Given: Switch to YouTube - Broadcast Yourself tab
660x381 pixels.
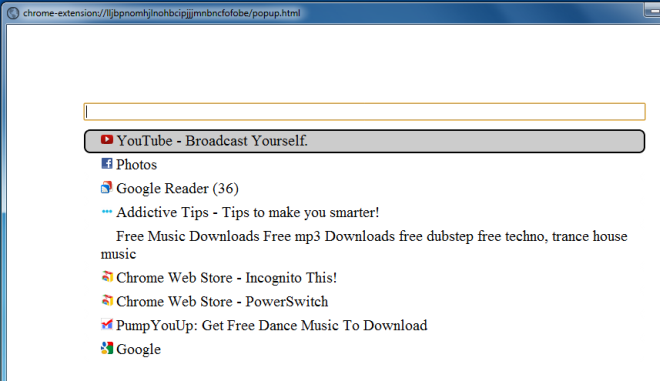Looking at the screenshot, I should tap(365, 141).
